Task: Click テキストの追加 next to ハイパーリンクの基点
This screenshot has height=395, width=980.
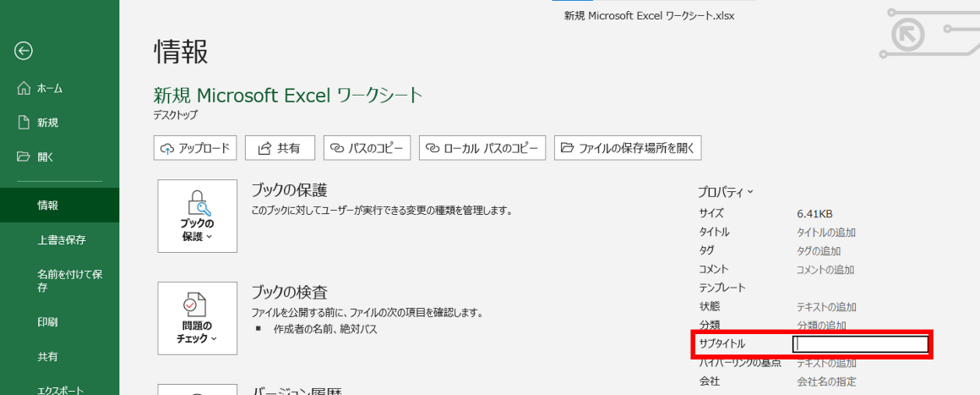Action: 826,363
